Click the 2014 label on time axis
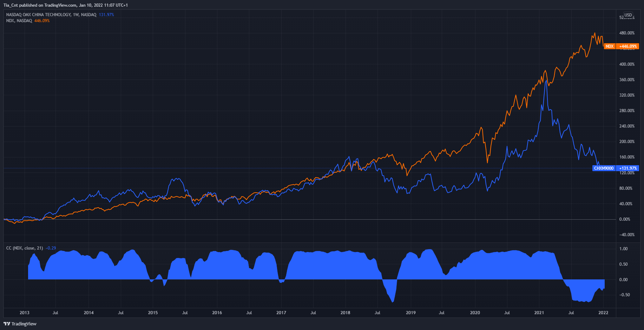The height and width of the screenshot is (330, 644). point(89,313)
